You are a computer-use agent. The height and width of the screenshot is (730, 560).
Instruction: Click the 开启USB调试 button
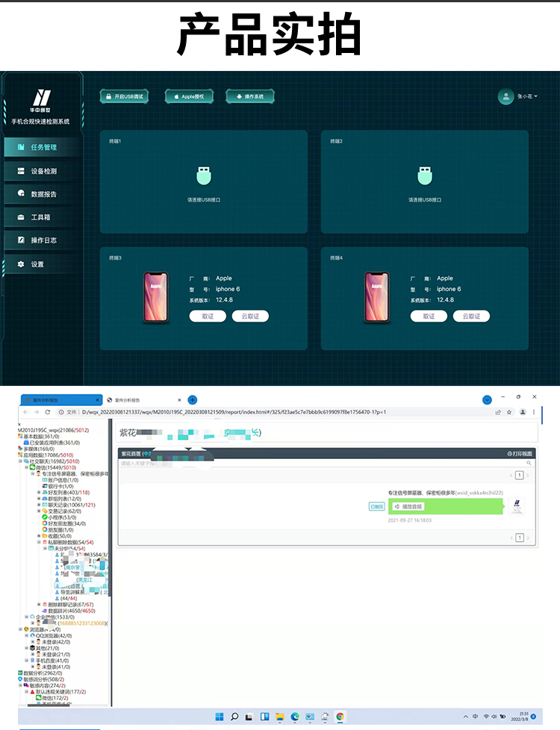[125, 96]
